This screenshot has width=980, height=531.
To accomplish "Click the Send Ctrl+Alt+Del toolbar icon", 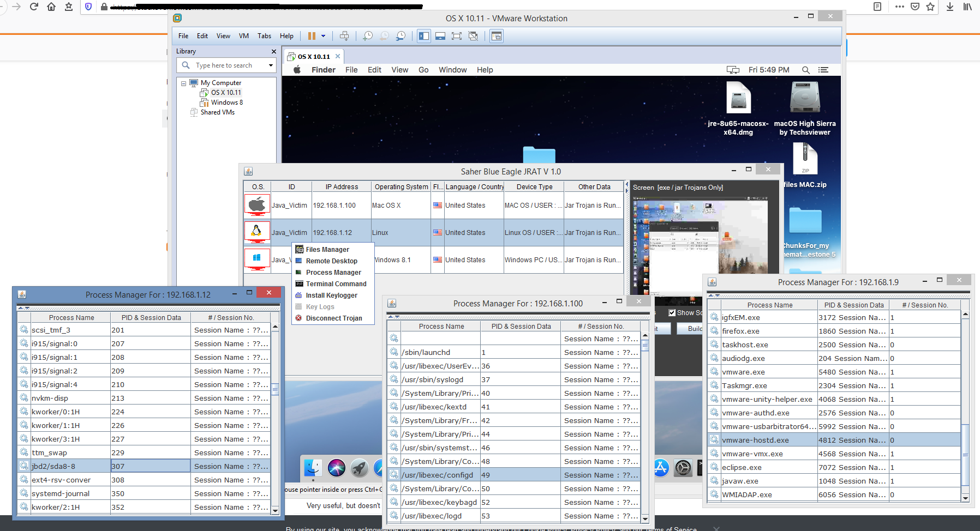I will (x=344, y=36).
